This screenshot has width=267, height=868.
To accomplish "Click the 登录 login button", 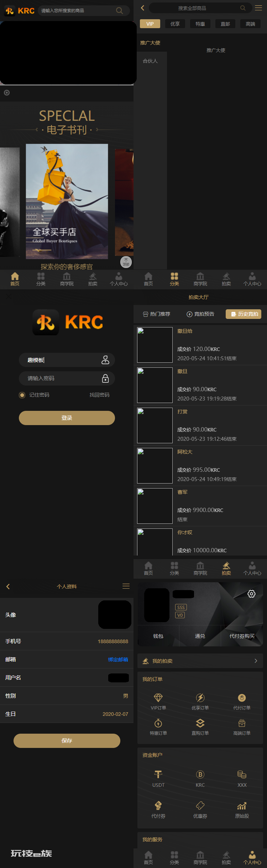I will click(x=67, y=418).
